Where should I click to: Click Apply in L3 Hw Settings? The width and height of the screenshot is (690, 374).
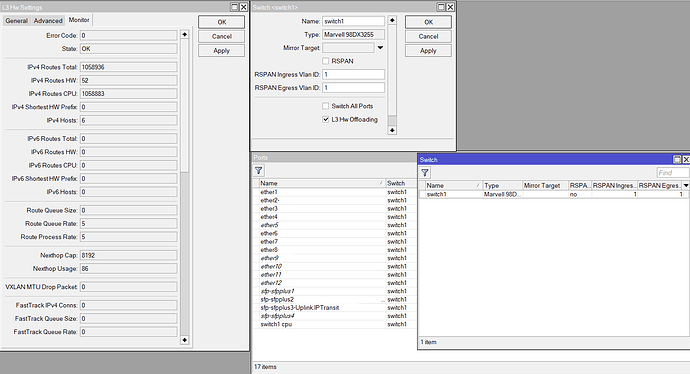coord(221,51)
